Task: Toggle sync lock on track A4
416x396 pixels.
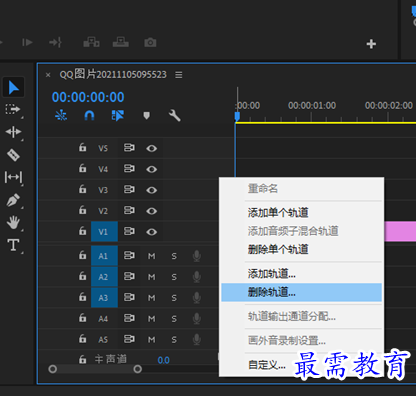Action: [129, 318]
